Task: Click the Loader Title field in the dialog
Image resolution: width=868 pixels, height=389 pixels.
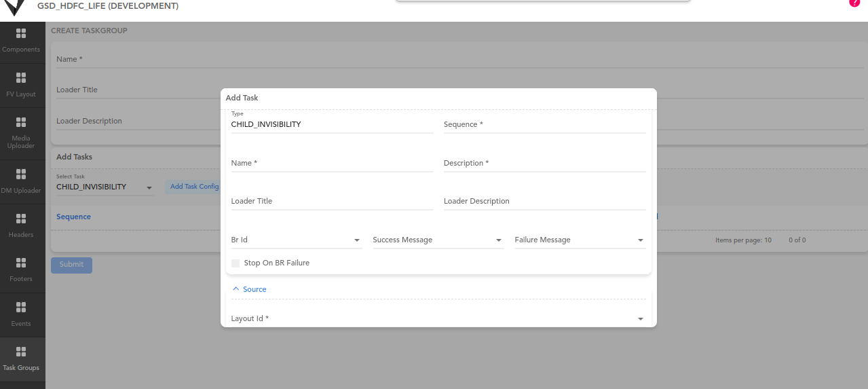Action: [x=332, y=201]
